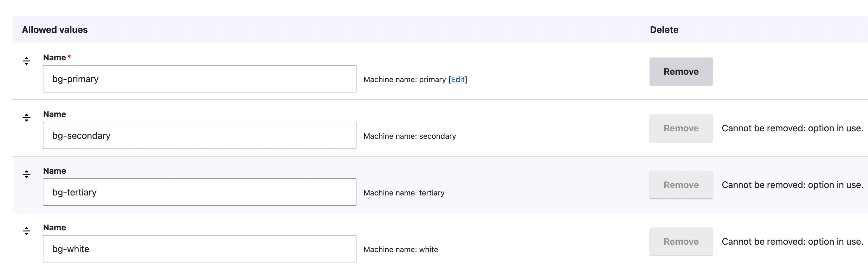This screenshot has width=868, height=267.
Task: Grab the reorder handle beside bg-secondary
Action: tap(27, 118)
